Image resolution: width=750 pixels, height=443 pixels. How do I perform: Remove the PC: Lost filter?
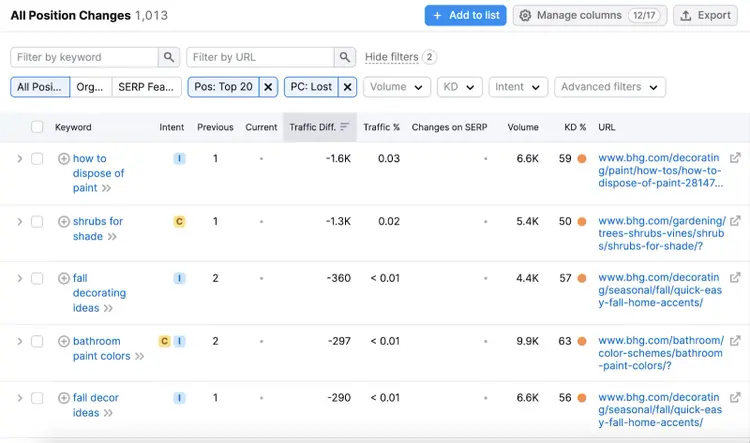(x=348, y=87)
